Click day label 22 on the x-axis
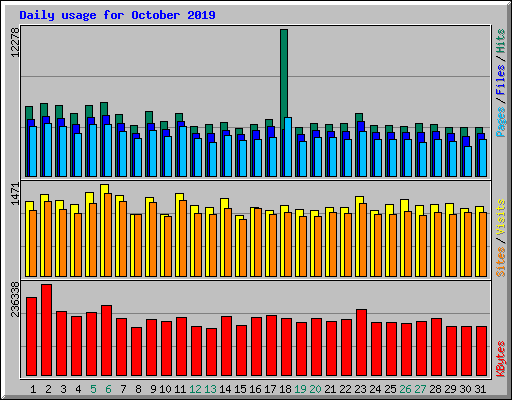Screen dimensions: 512x400 pos(345,389)
